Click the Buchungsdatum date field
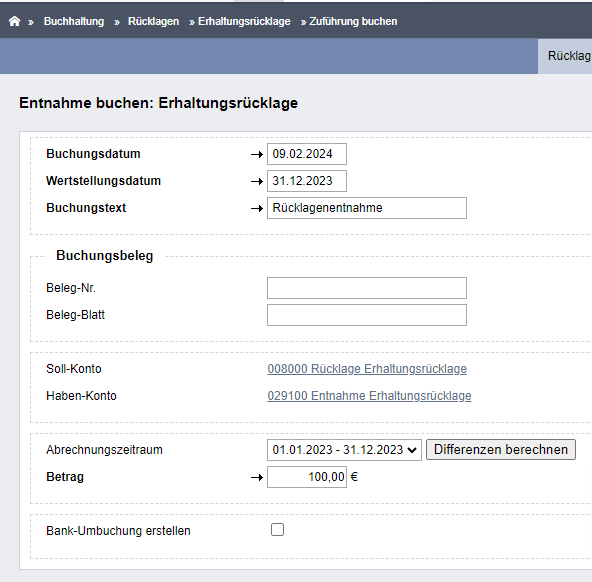The width and height of the screenshot is (592, 582). point(307,154)
